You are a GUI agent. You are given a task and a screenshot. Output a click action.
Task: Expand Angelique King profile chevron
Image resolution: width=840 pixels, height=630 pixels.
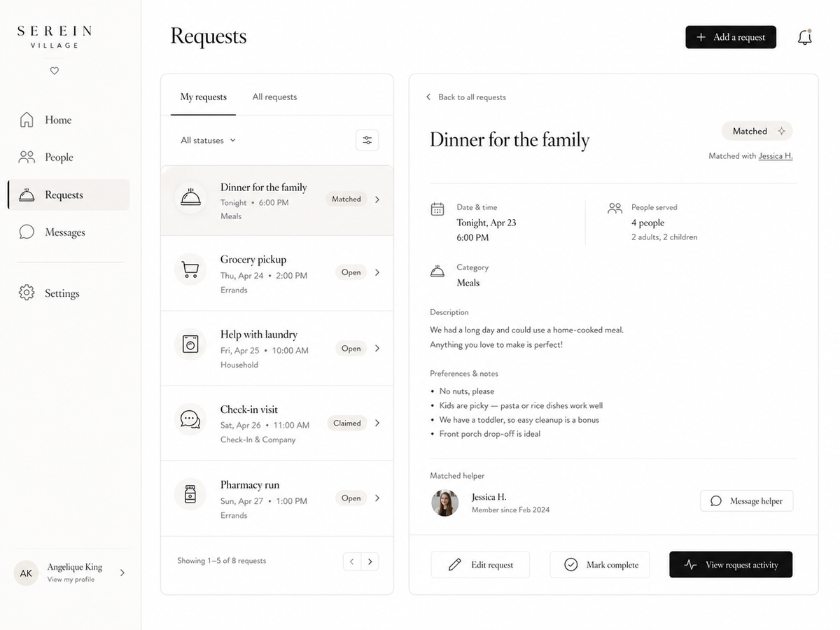122,573
